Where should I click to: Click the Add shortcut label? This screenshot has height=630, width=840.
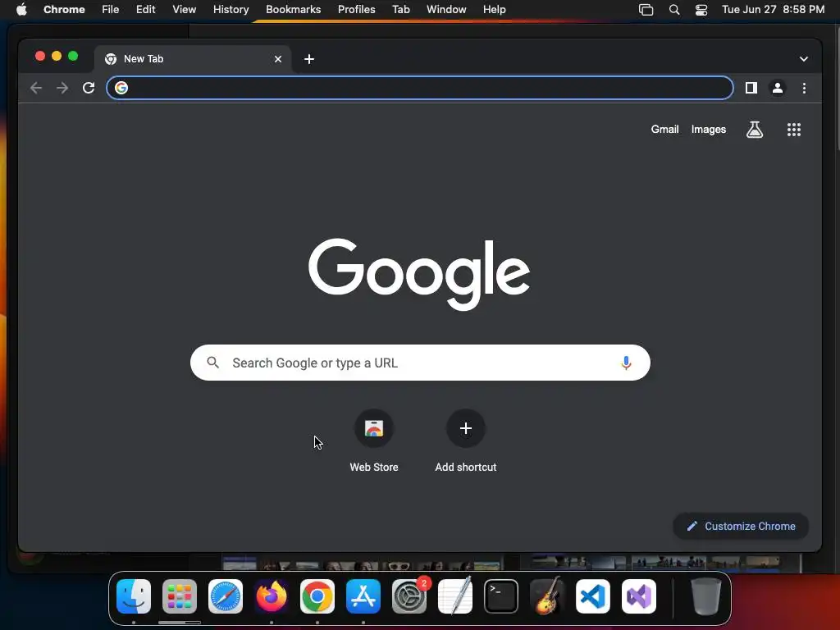tap(466, 467)
